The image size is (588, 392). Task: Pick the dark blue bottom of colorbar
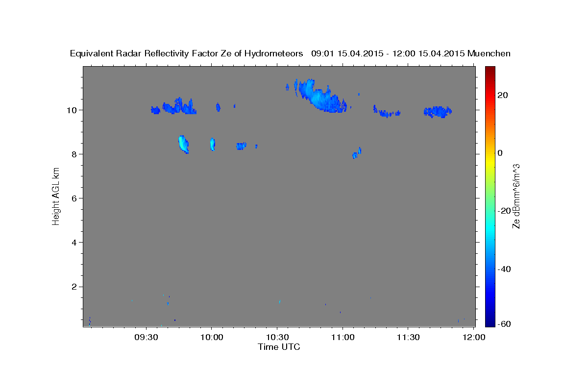(490, 321)
